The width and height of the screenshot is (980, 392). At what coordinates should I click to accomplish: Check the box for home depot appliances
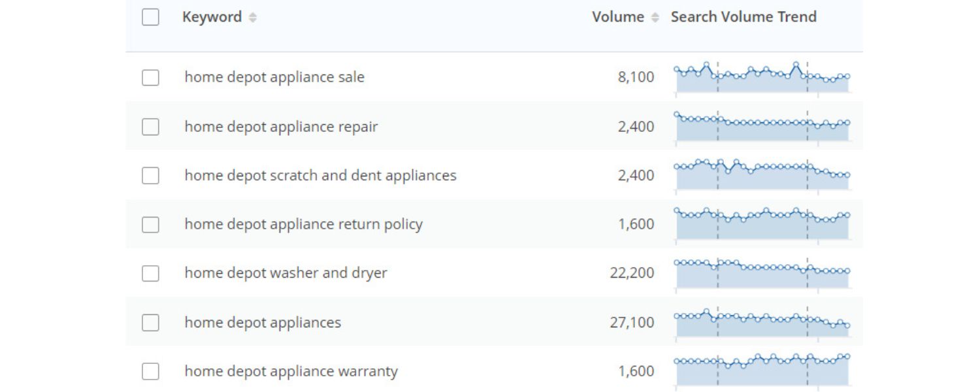(x=150, y=322)
